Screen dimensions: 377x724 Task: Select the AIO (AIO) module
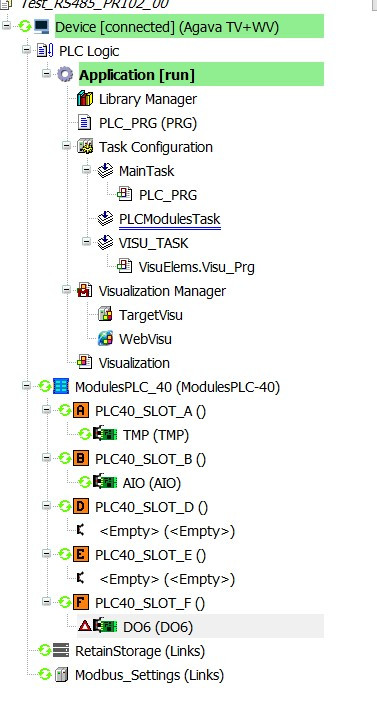[x=152, y=483]
